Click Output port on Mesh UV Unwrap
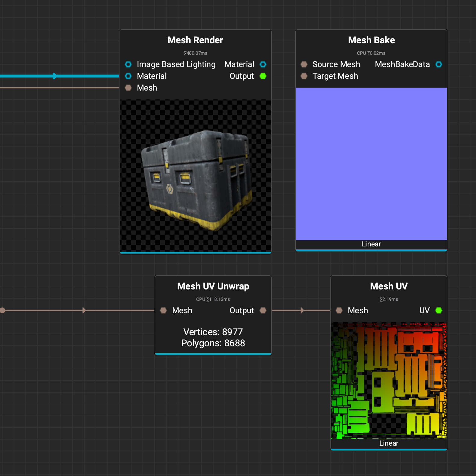The image size is (476, 476). click(x=263, y=311)
